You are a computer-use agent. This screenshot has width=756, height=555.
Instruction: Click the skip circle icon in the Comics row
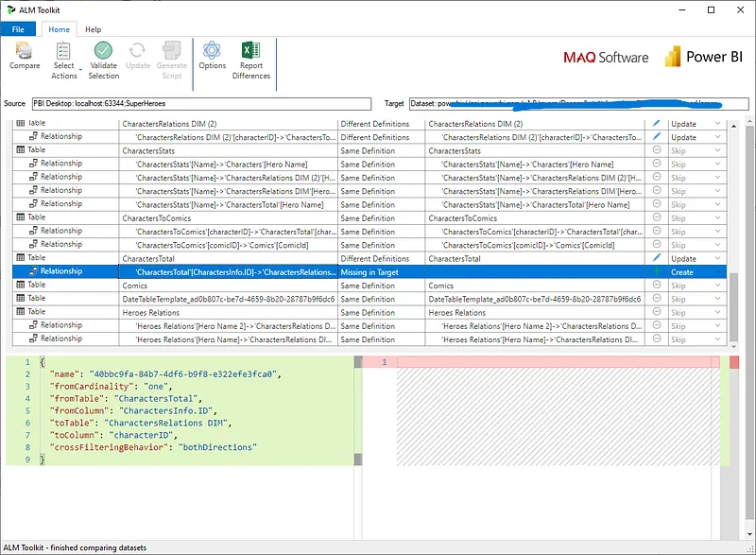click(x=656, y=285)
